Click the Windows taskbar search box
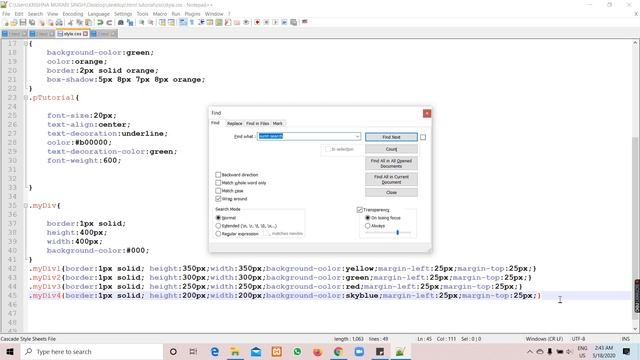Image resolution: width=640 pixels, height=360 pixels. click(x=91, y=351)
